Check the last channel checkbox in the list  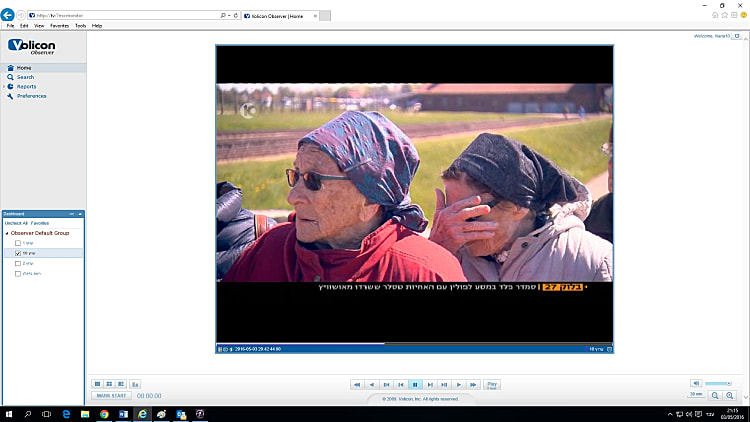(x=17, y=273)
